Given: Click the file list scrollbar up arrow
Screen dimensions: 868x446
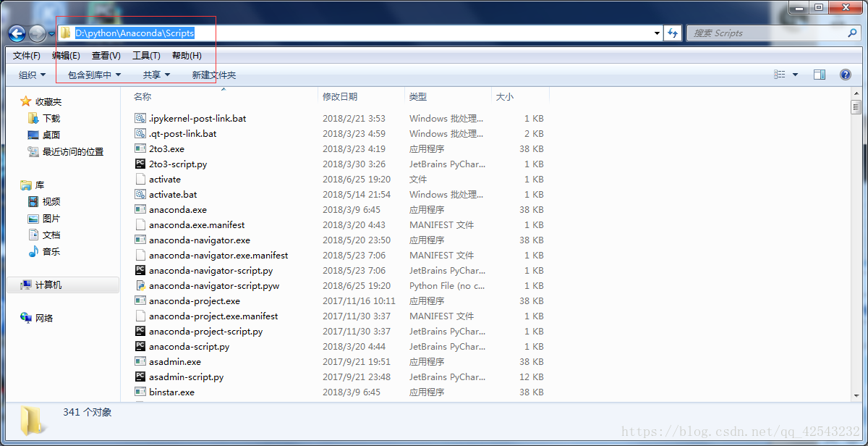Looking at the screenshot, I should click(856, 95).
